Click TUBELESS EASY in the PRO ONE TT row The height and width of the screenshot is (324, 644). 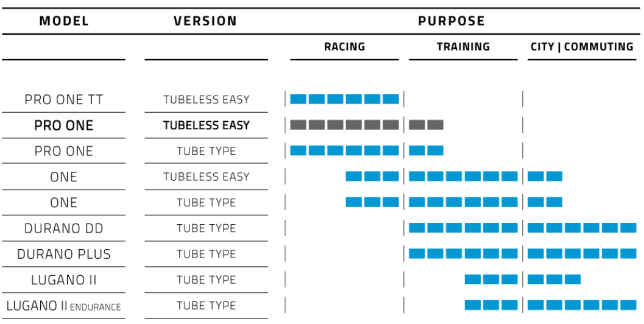206,99
